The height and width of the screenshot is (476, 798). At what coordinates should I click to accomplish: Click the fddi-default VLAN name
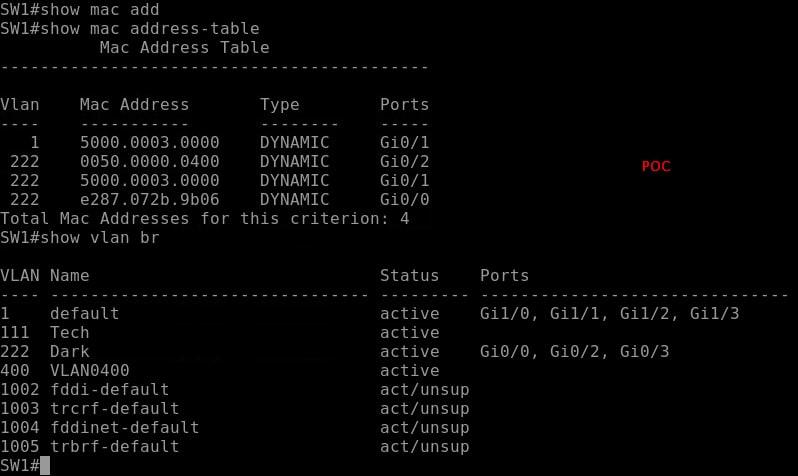click(109, 389)
